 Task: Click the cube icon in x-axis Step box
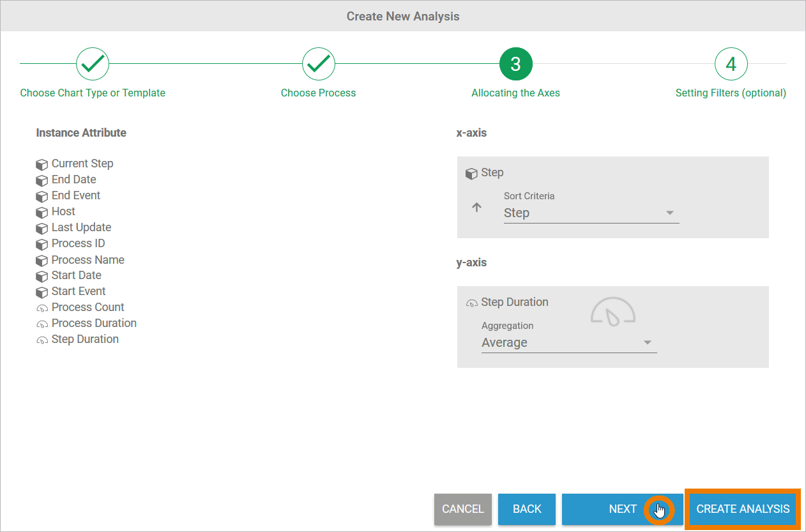point(471,173)
